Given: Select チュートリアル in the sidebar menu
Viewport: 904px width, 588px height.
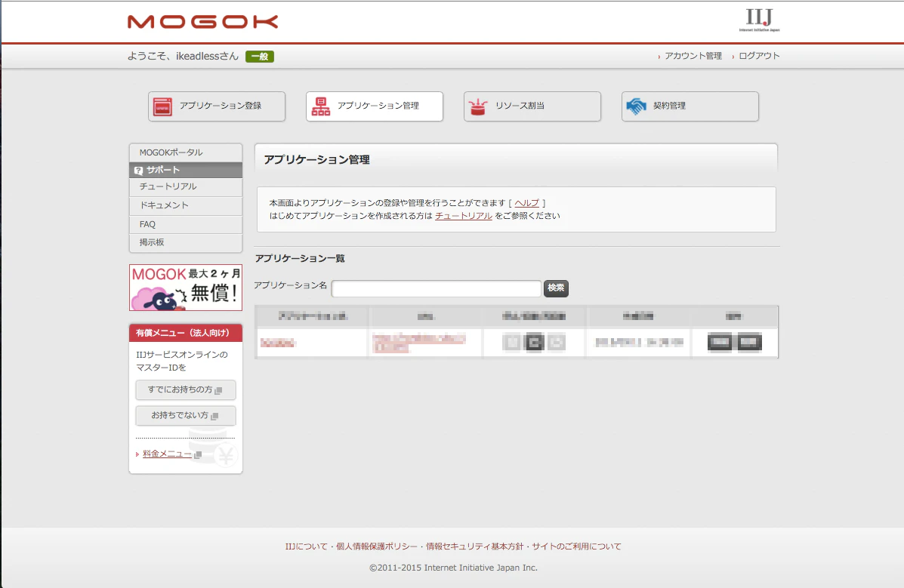Looking at the screenshot, I should click(x=186, y=186).
